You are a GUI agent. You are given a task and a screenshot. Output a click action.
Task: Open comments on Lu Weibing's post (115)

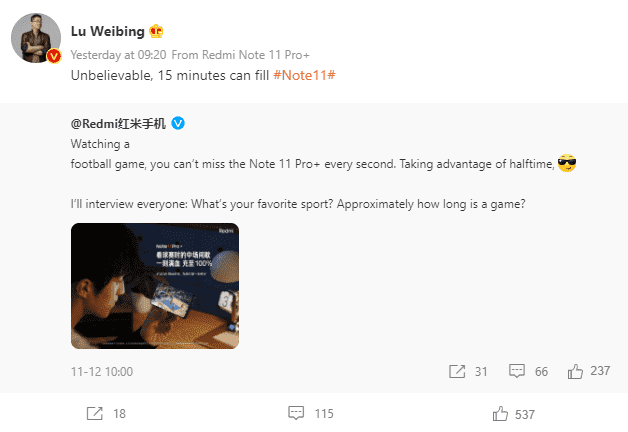[x=310, y=413]
